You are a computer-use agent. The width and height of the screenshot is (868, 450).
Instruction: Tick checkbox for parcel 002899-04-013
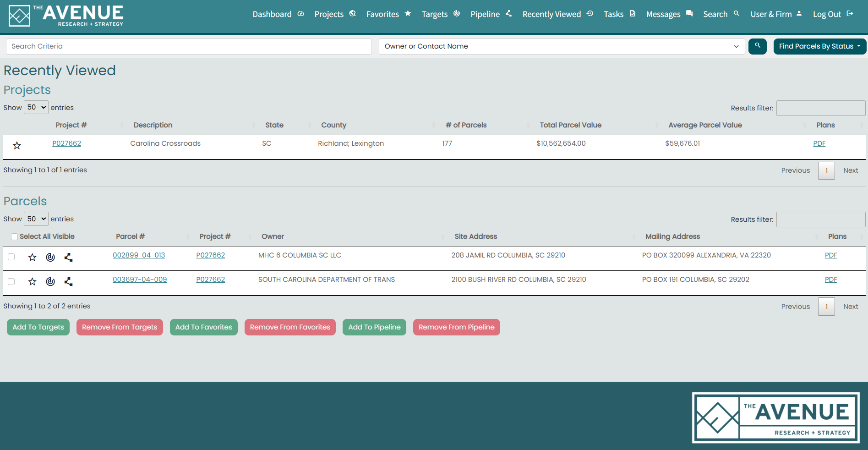click(11, 257)
